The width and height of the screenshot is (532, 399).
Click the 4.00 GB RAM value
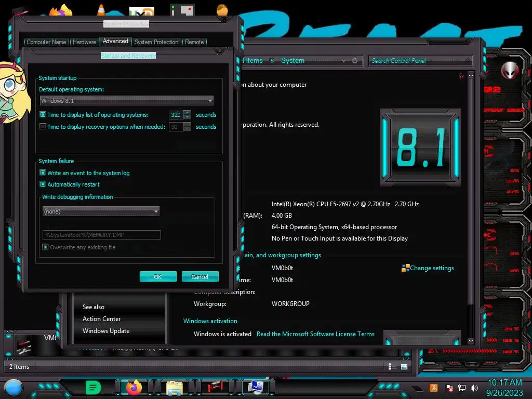coord(282,216)
